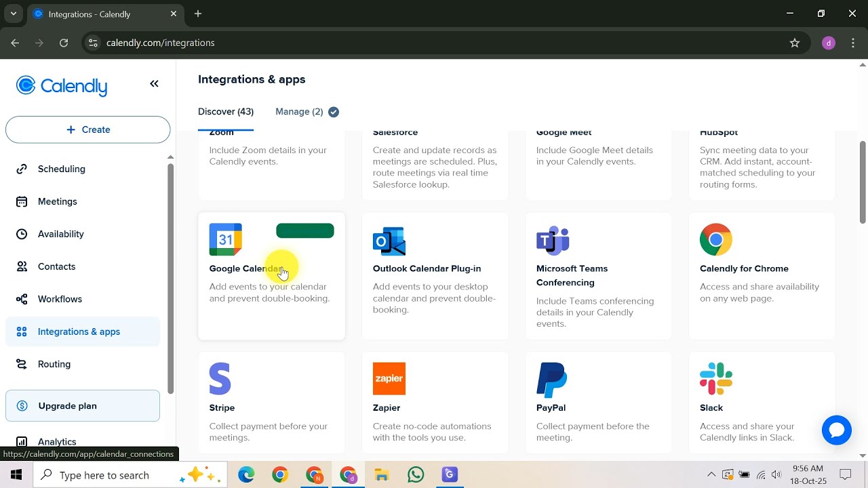Open a new browser tab
The image size is (868, 488).
coord(198,14)
